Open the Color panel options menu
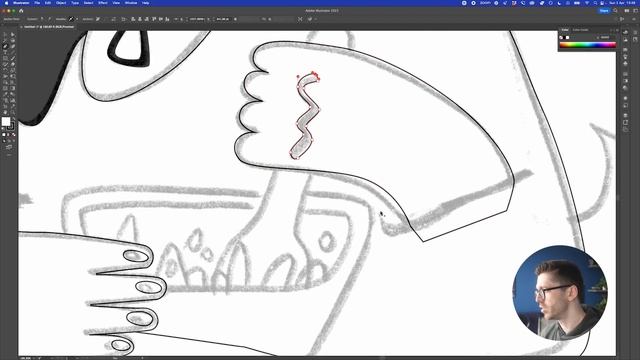 click(x=616, y=30)
